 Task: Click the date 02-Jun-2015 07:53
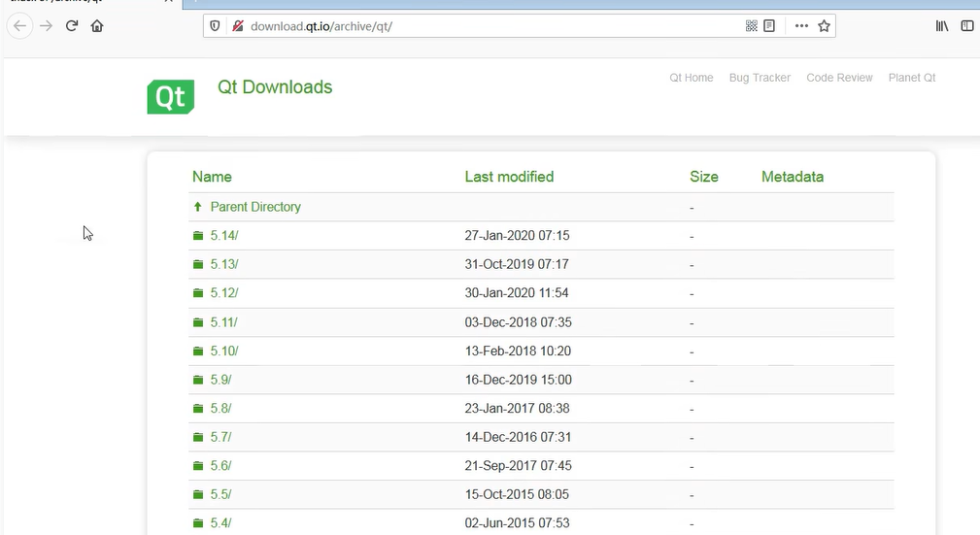517,523
